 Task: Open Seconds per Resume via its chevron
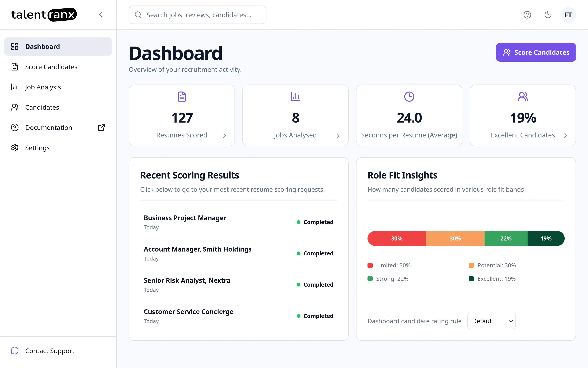click(x=452, y=136)
